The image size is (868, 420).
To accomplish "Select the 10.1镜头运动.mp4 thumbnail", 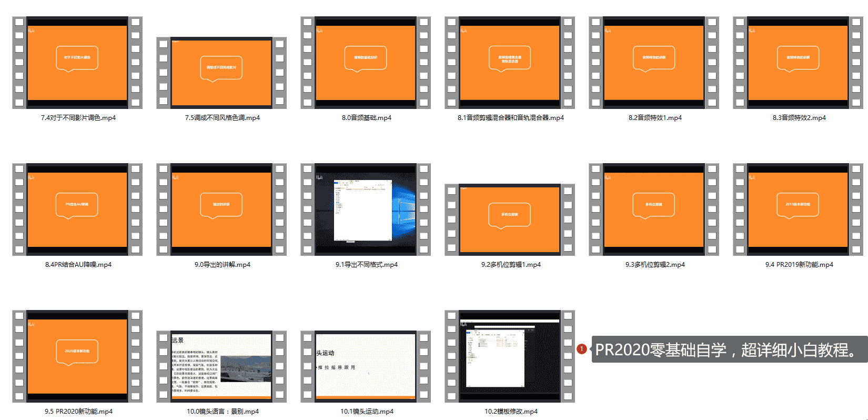I will pos(366,366).
